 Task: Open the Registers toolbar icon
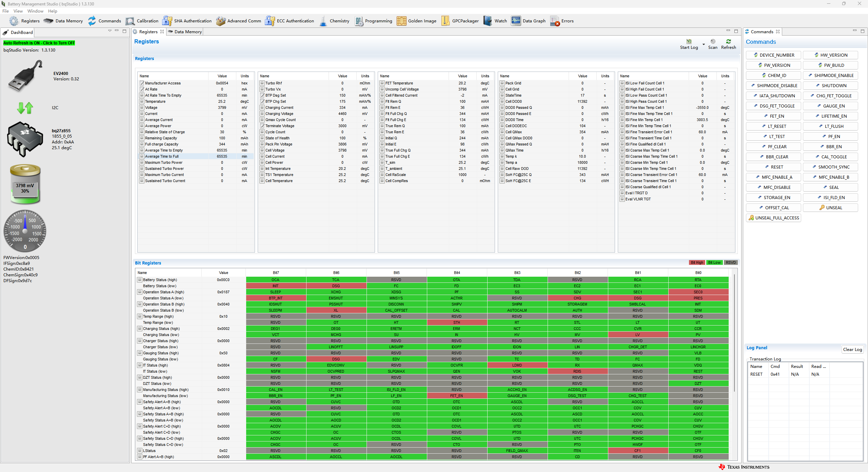point(14,21)
